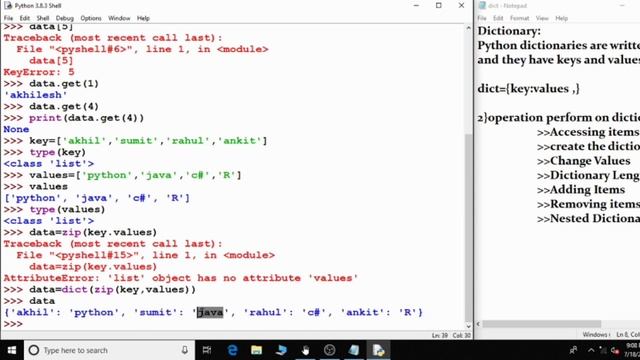Click the line 'print(data.get(4))'
Viewport: 640px width, 360px height.
click(87, 118)
